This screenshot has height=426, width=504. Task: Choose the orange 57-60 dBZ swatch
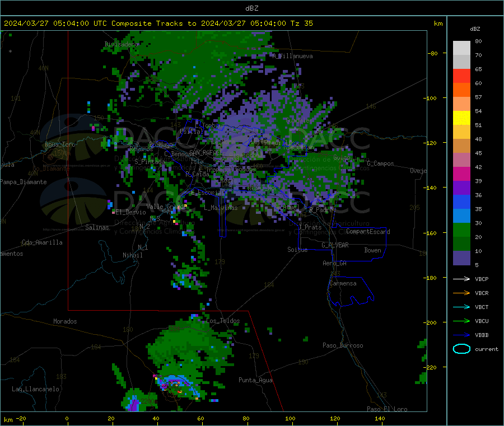[461, 90]
